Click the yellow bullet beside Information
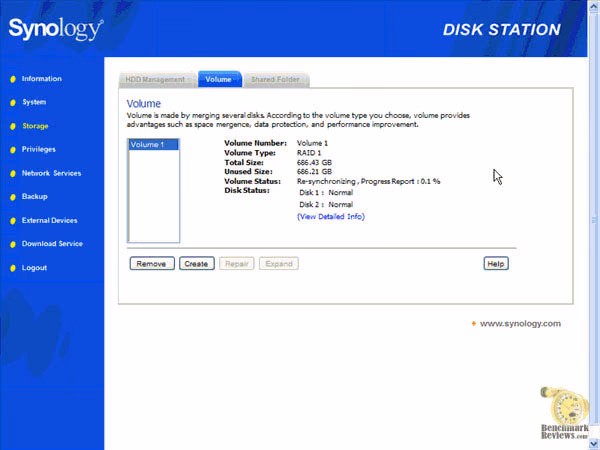The image size is (600, 450). click(13, 79)
